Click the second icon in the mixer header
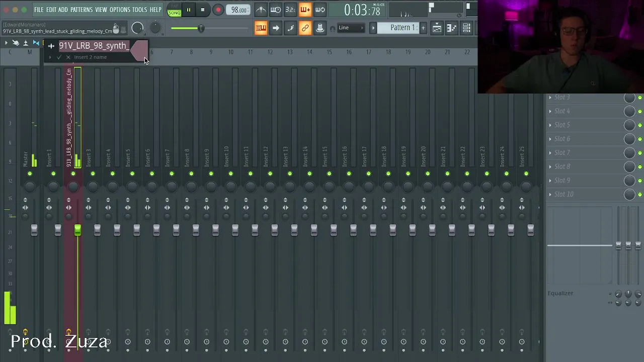The image size is (644, 362). (16, 43)
